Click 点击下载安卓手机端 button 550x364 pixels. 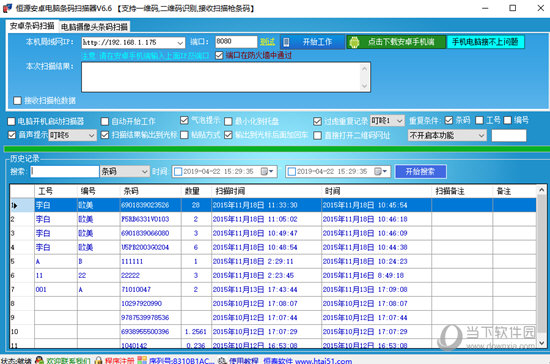[396, 42]
